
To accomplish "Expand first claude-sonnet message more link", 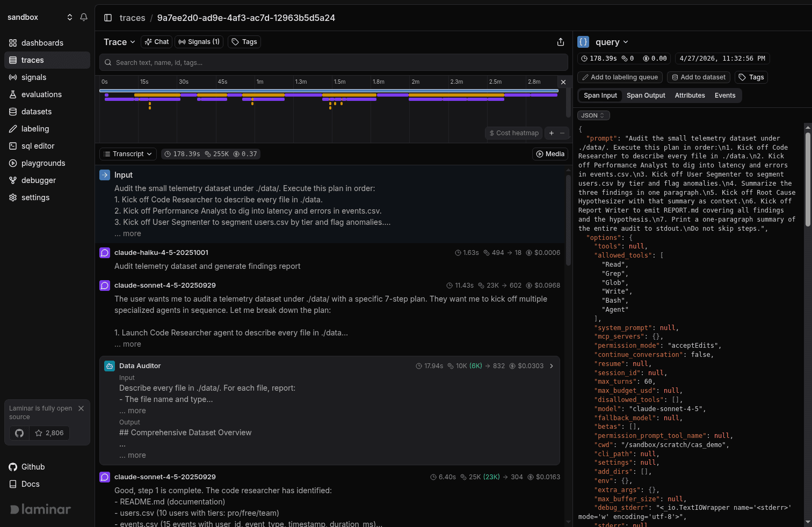I will (128, 344).
